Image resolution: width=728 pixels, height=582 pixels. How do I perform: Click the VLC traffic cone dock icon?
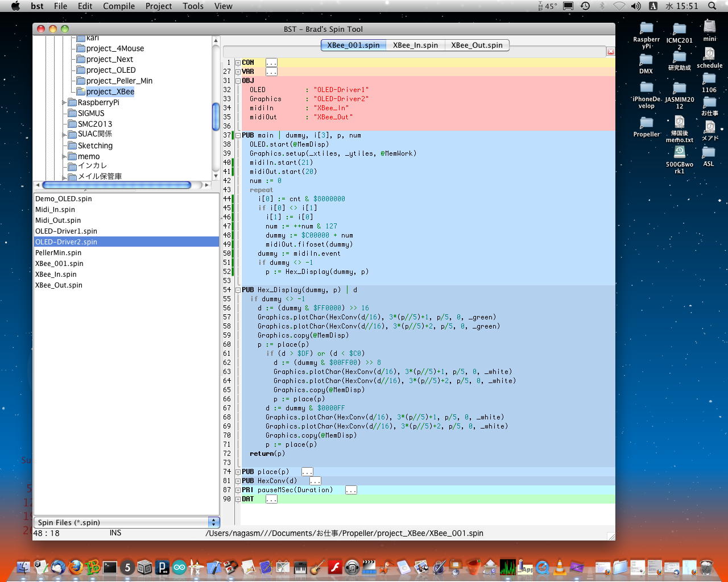[x=560, y=567]
